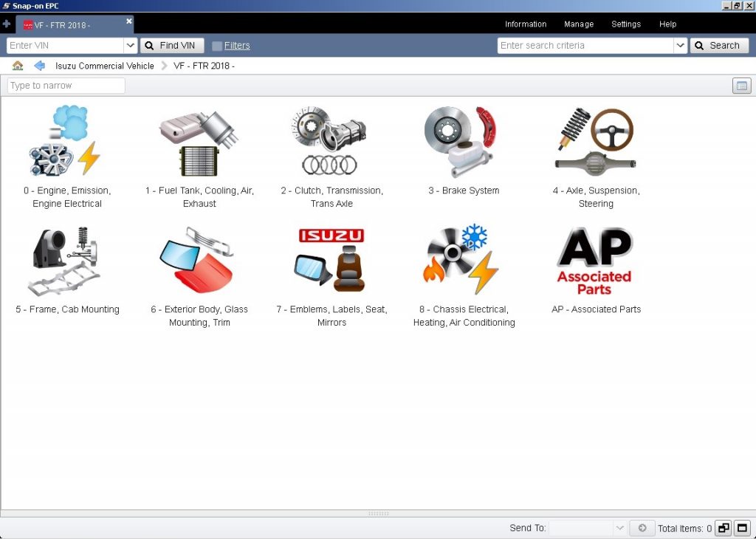This screenshot has width=756, height=539.
Task: Expand the Enter VIN dropdown
Action: coord(131,45)
